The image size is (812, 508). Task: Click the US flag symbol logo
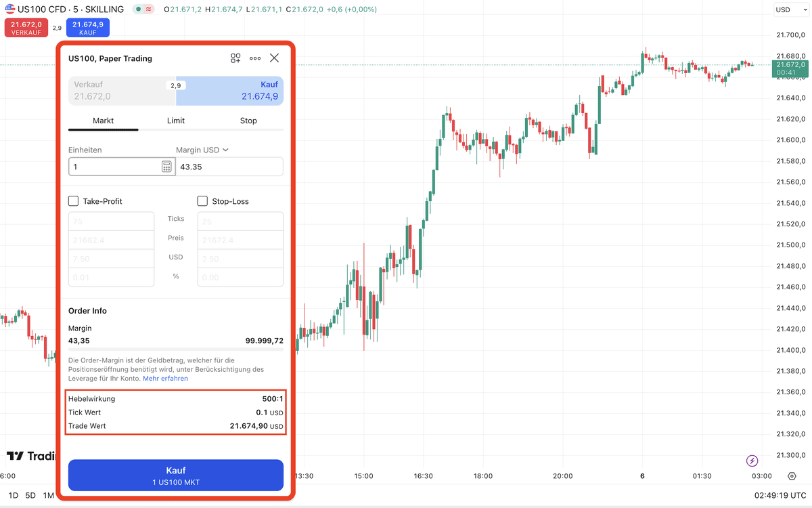point(10,9)
